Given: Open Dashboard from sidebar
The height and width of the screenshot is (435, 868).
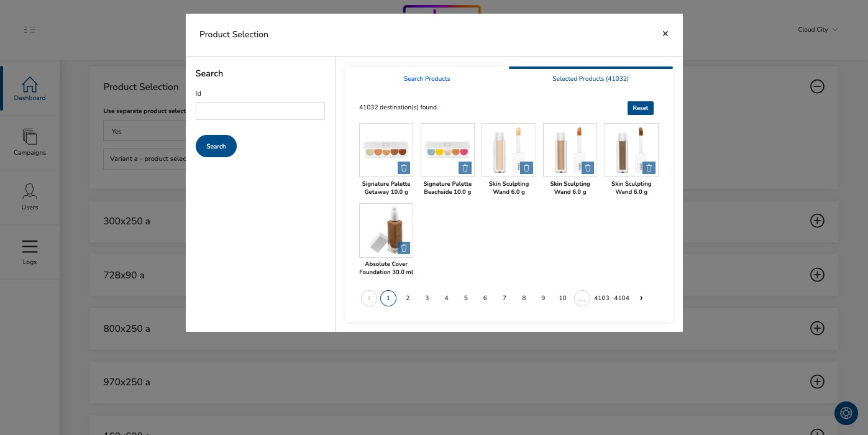Looking at the screenshot, I should coord(30,88).
